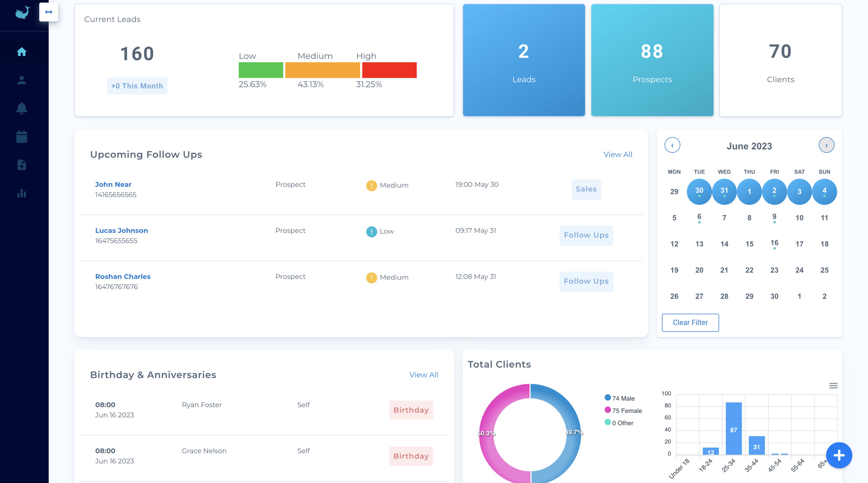Select the Leads tile showing number 2
The width and height of the screenshot is (868, 483).
click(x=523, y=59)
